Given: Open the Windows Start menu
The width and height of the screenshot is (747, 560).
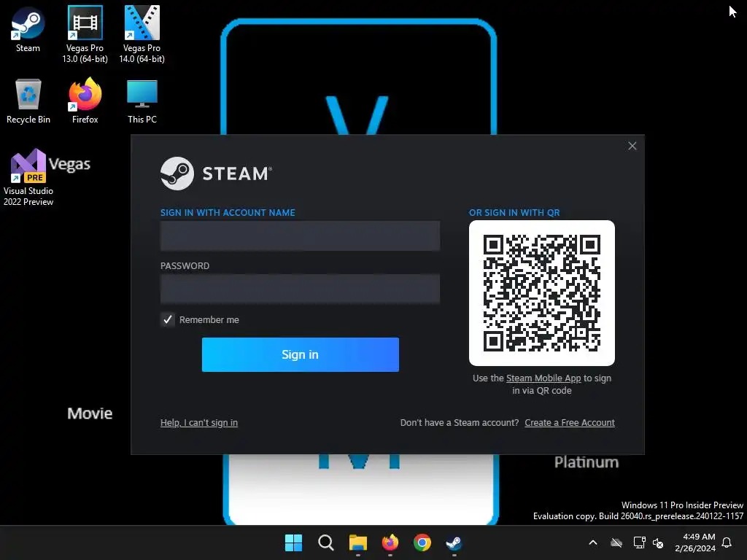Looking at the screenshot, I should (x=293, y=542).
